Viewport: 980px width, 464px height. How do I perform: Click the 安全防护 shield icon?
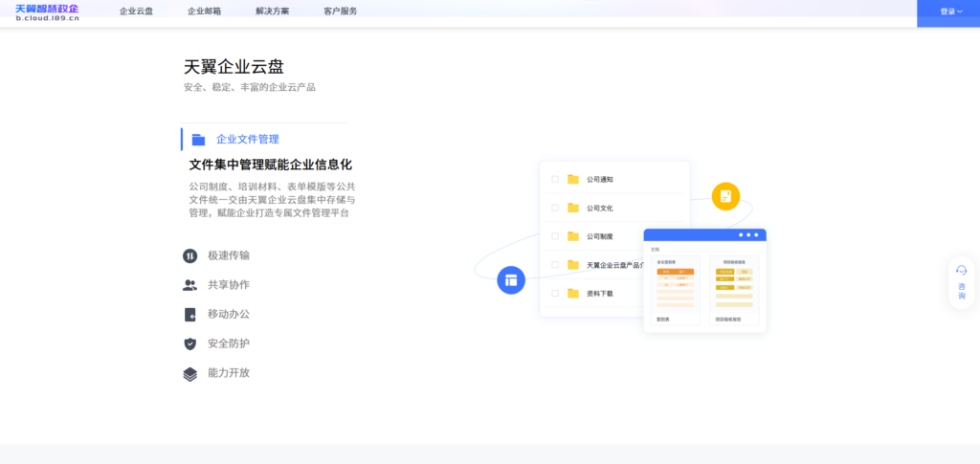click(x=190, y=343)
